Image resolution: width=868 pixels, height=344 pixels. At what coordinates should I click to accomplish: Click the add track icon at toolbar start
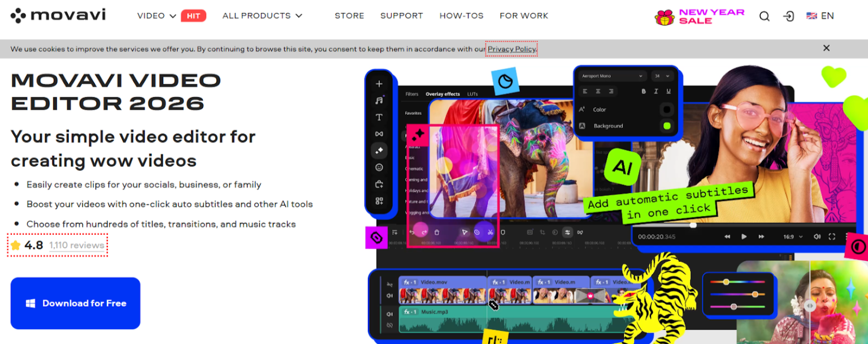coord(394,232)
